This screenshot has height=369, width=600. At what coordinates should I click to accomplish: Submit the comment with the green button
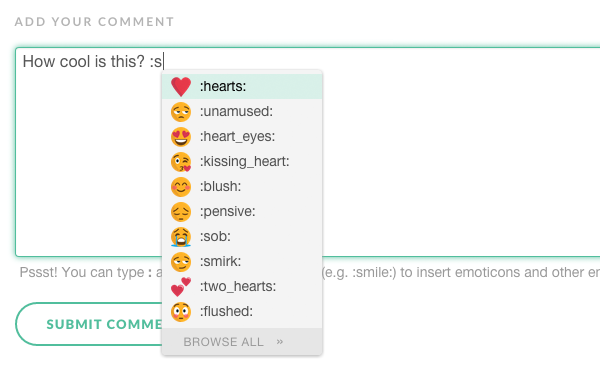(90, 324)
